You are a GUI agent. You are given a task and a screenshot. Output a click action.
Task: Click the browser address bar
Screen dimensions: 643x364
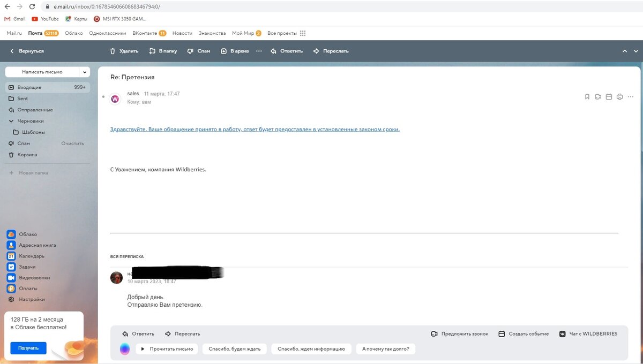click(x=343, y=7)
